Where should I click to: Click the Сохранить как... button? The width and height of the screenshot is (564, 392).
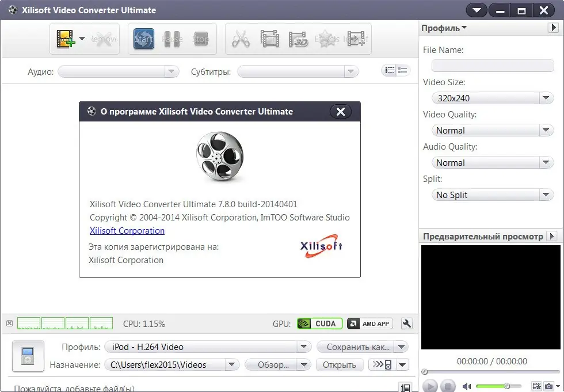click(x=356, y=347)
